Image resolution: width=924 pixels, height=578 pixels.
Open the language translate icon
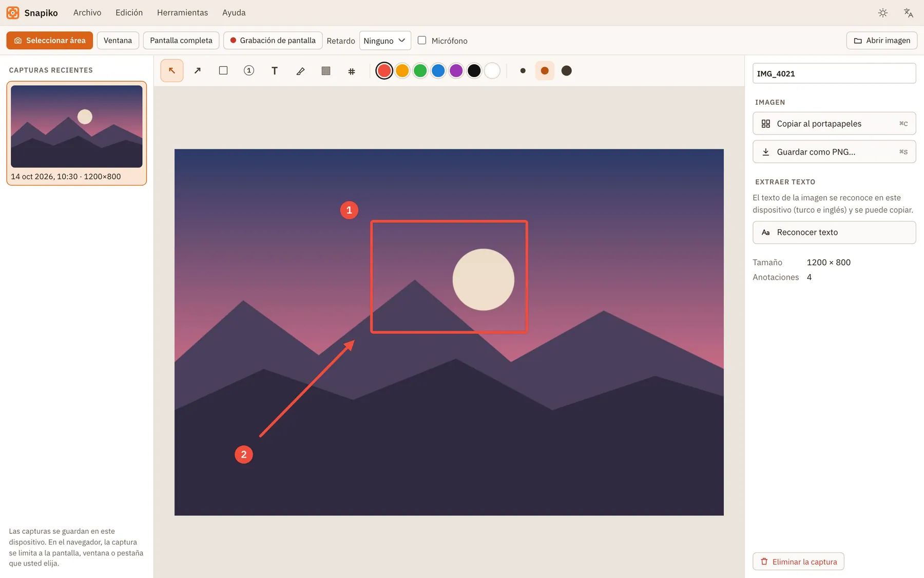(909, 13)
